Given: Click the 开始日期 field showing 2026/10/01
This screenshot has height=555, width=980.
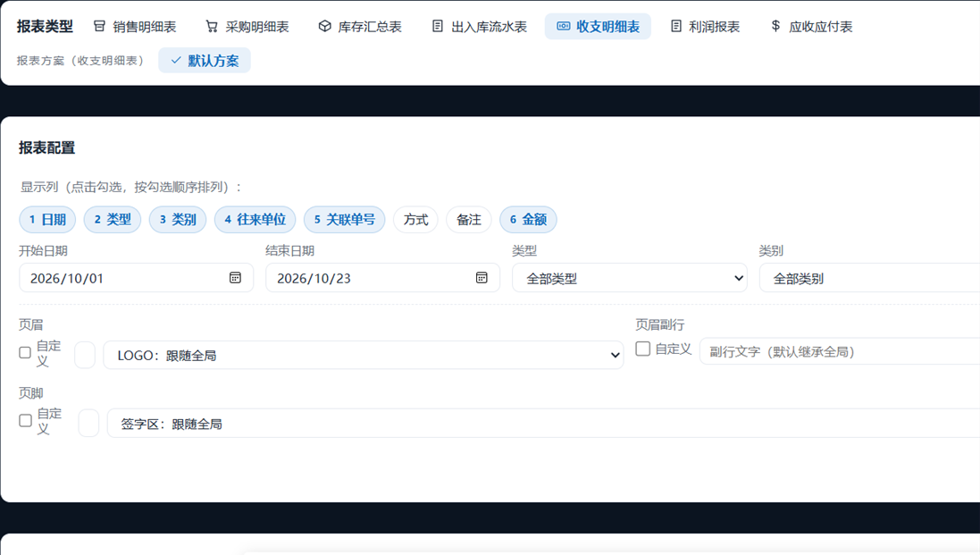Looking at the screenshot, I should pyautogui.click(x=137, y=278).
